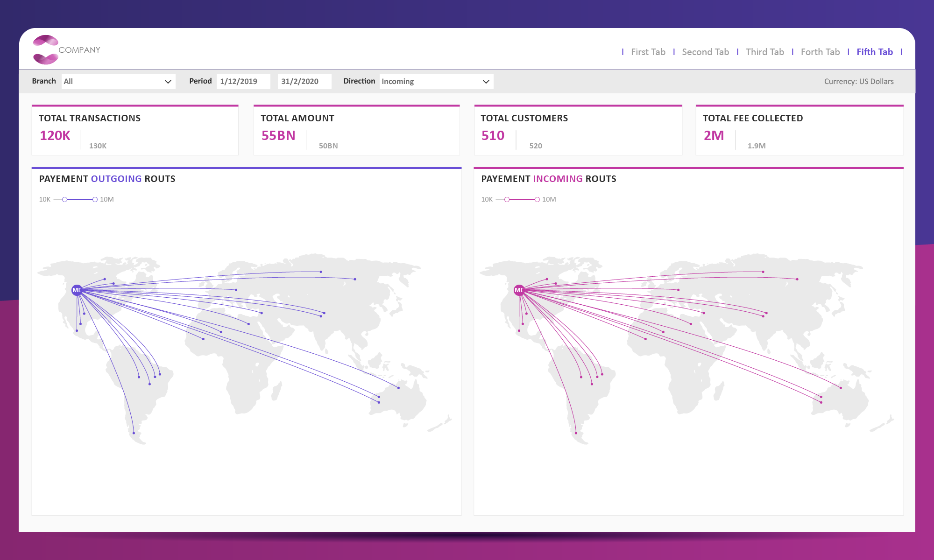Expand the Branch dropdown arrow
934x560 pixels.
pyautogui.click(x=168, y=82)
